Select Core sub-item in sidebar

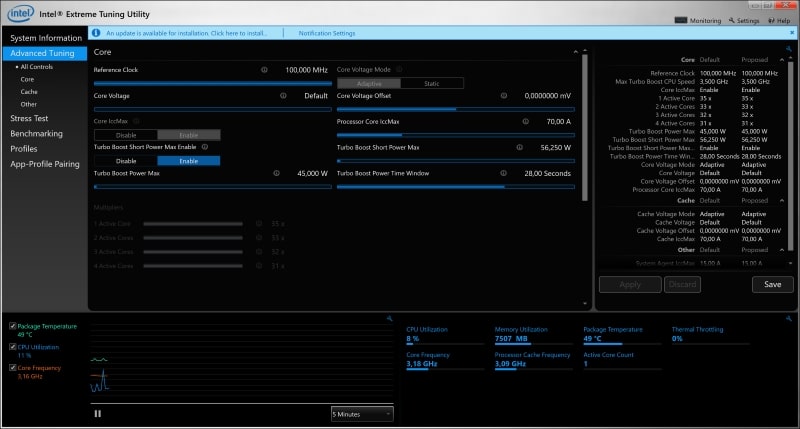coord(27,80)
